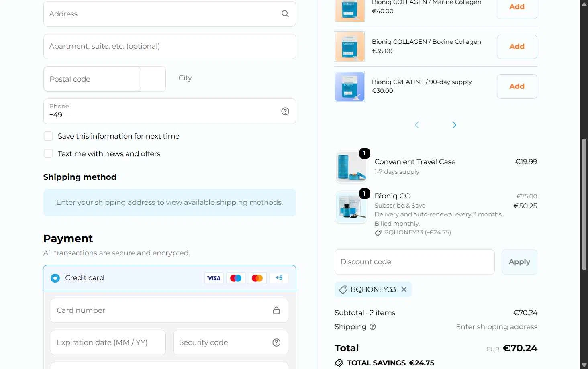The image size is (588, 369).
Task: Click the €19.99 travel case price
Action: coord(526,162)
